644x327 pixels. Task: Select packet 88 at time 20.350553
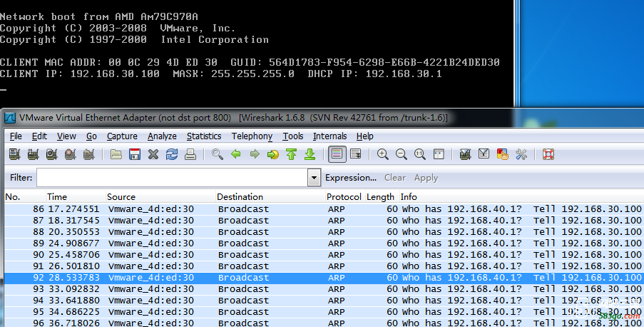coord(324,232)
